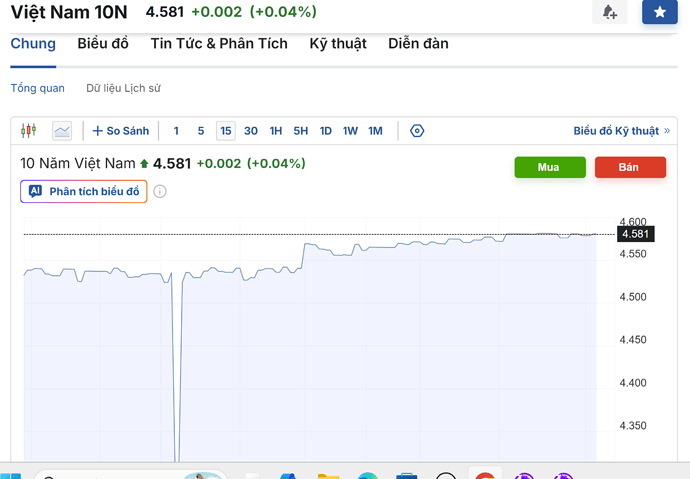Screen dimensions: 690x479
Task: Select the 30 minute interval
Action: [x=251, y=131]
